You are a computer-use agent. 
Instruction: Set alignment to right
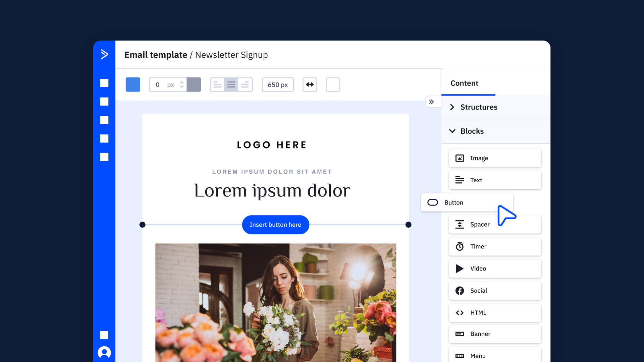point(245,84)
